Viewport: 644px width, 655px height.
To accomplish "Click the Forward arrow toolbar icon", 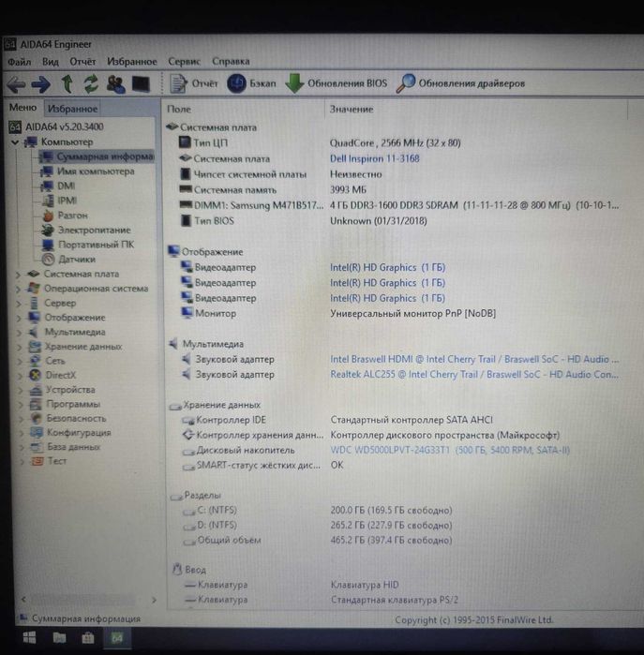I will [41, 84].
